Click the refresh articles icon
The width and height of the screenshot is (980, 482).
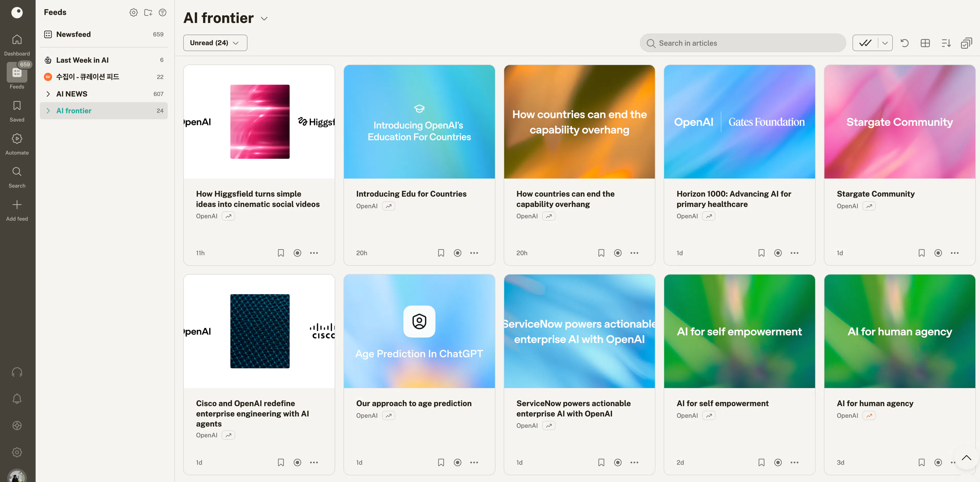904,43
